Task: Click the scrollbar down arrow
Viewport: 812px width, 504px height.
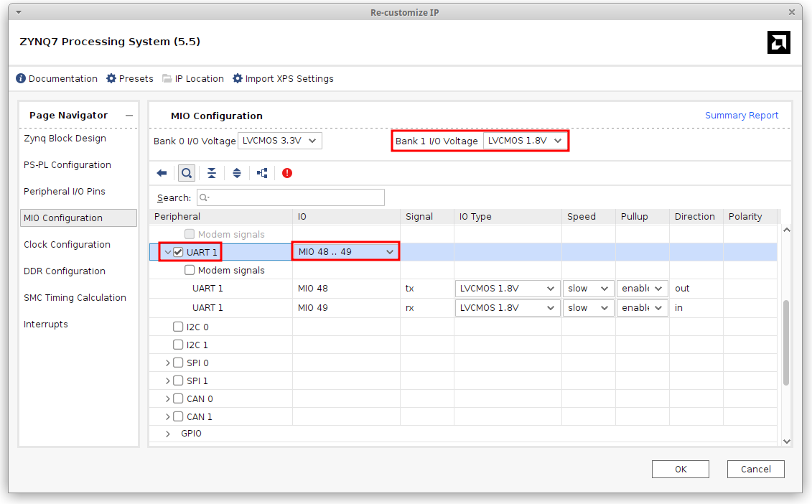Action: tap(787, 442)
